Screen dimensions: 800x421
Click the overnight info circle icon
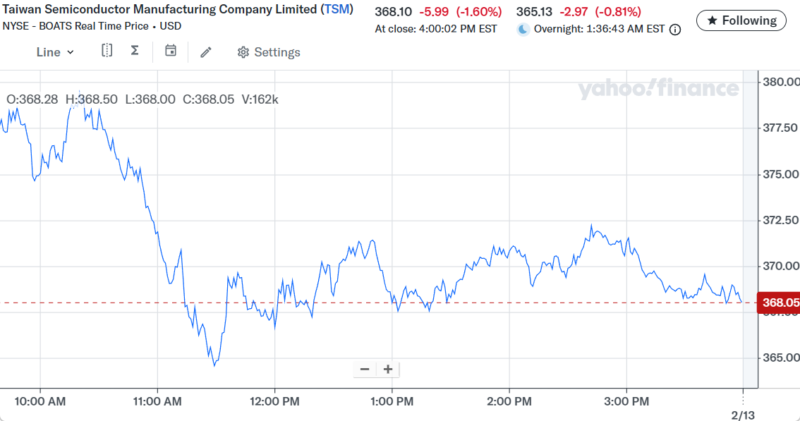675,30
